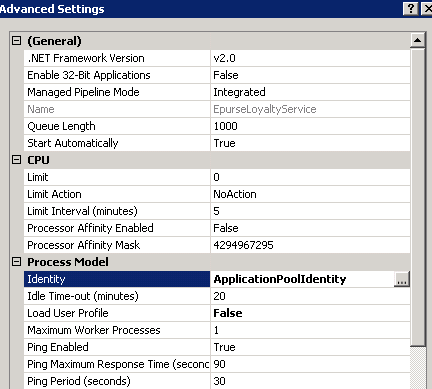Screen dimensions: 432x389
Task: Select Start Automatically property
Action: coord(117,143)
